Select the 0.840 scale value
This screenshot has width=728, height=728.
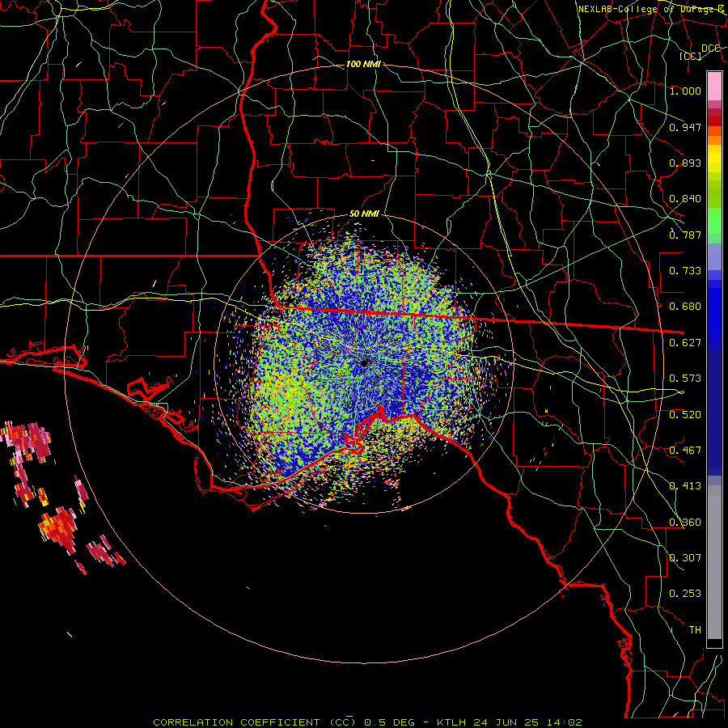(685, 199)
